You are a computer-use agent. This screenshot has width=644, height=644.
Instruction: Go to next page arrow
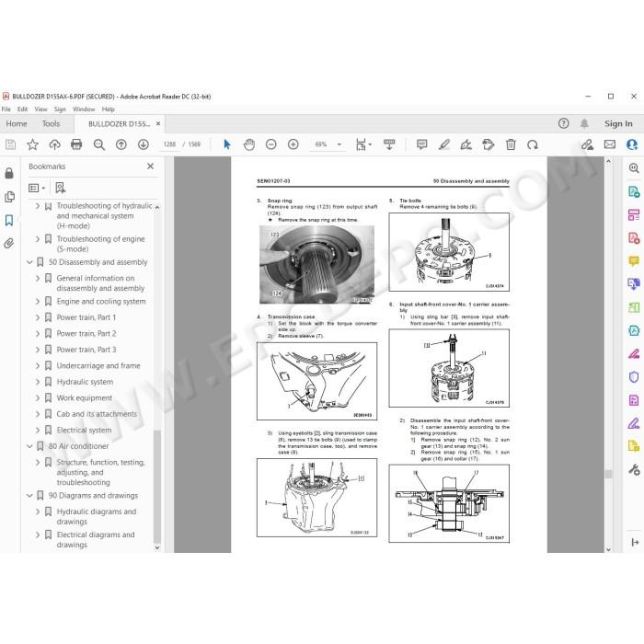(144, 144)
